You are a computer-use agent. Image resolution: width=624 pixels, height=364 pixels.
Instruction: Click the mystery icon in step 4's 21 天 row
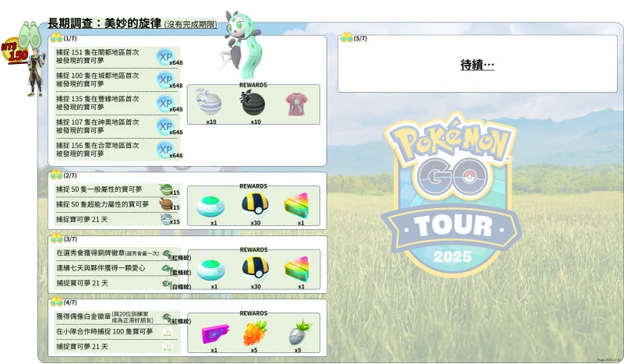pos(167,347)
